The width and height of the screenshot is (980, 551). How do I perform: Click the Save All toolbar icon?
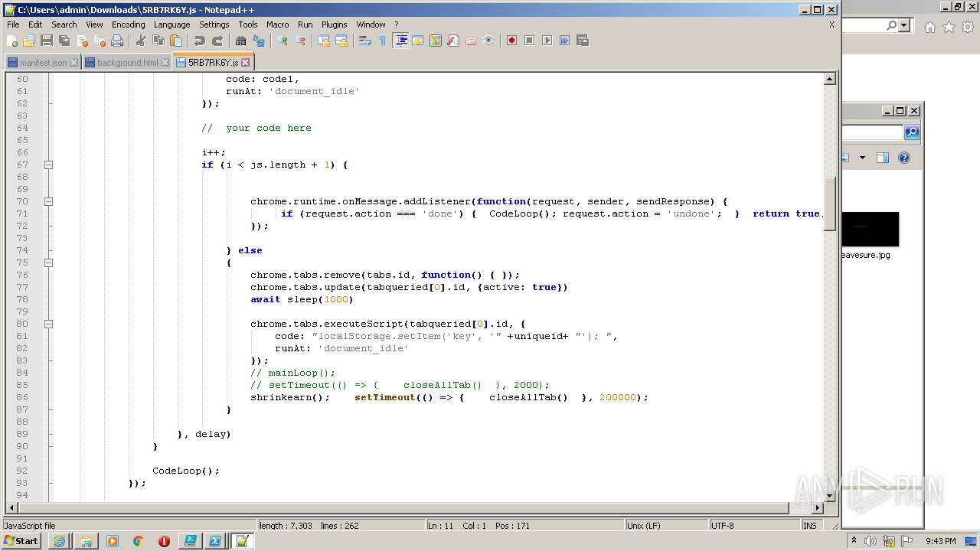[x=64, y=41]
